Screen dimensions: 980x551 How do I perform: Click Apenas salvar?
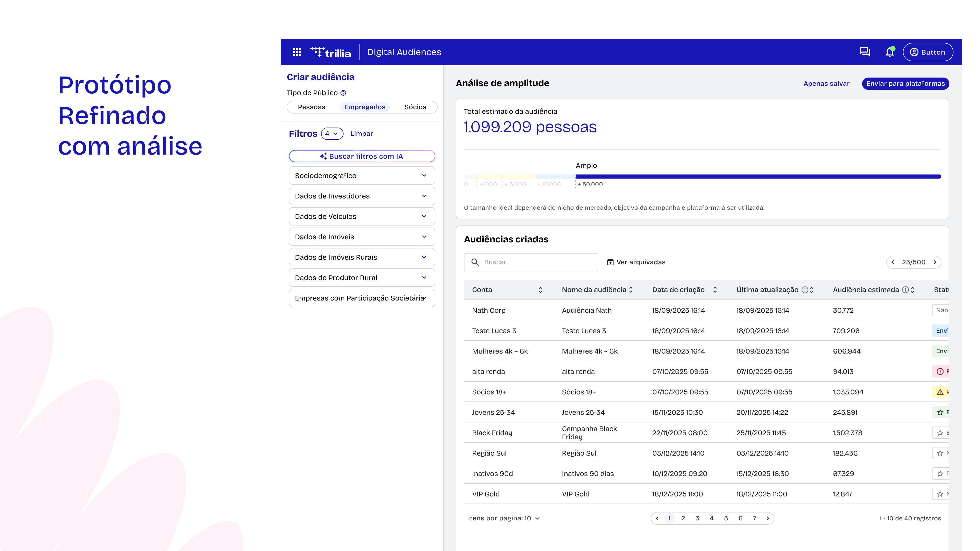[x=826, y=84]
